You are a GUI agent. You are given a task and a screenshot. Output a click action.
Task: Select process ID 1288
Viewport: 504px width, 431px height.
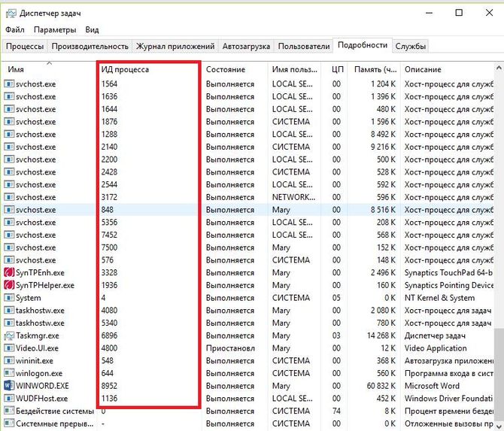[x=109, y=135]
